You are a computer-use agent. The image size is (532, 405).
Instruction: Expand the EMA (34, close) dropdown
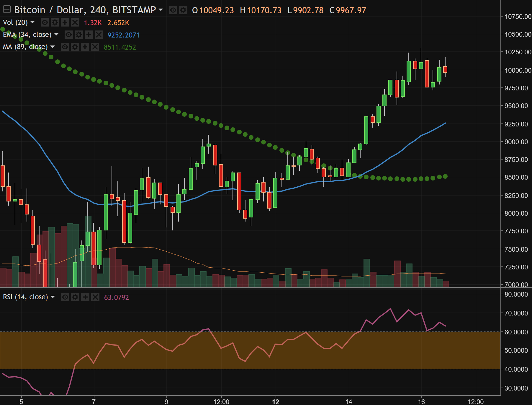point(56,34)
